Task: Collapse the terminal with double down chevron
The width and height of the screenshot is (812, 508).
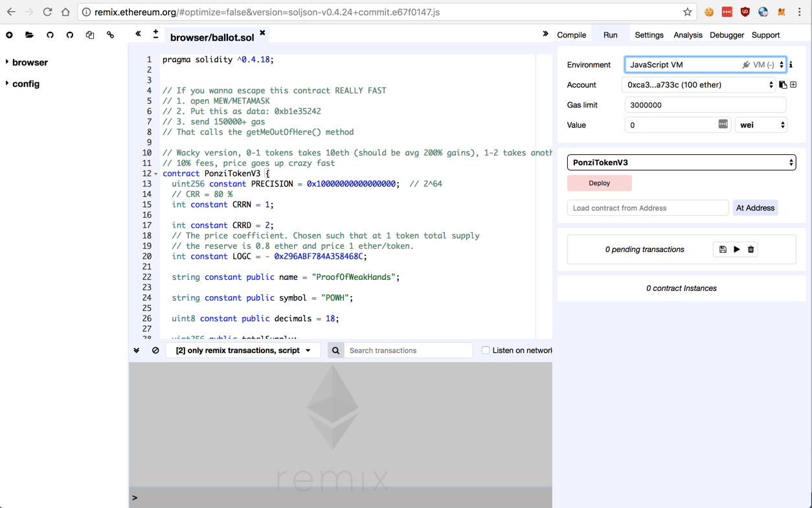Action: pos(137,351)
